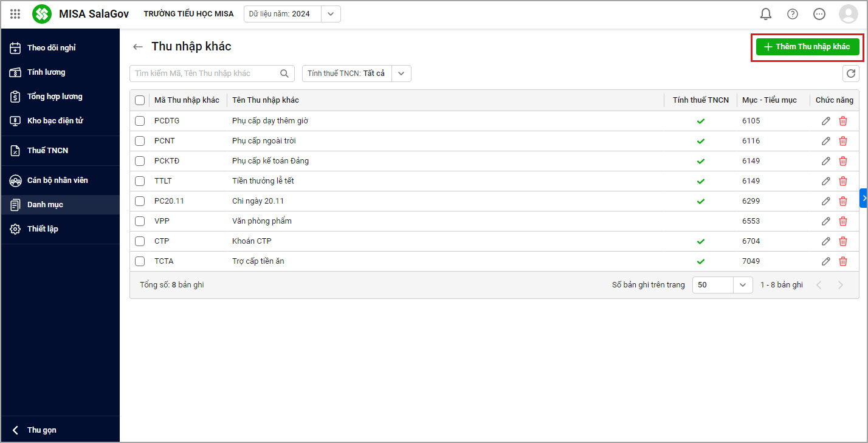Open Theo dõi nghỉ in sidebar

(60, 48)
